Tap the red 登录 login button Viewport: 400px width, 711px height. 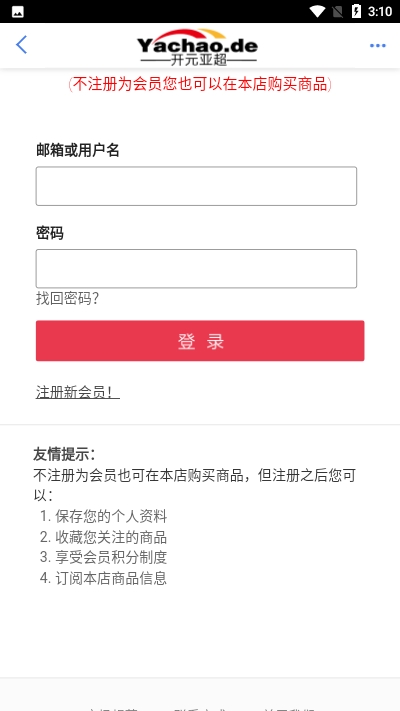200,341
